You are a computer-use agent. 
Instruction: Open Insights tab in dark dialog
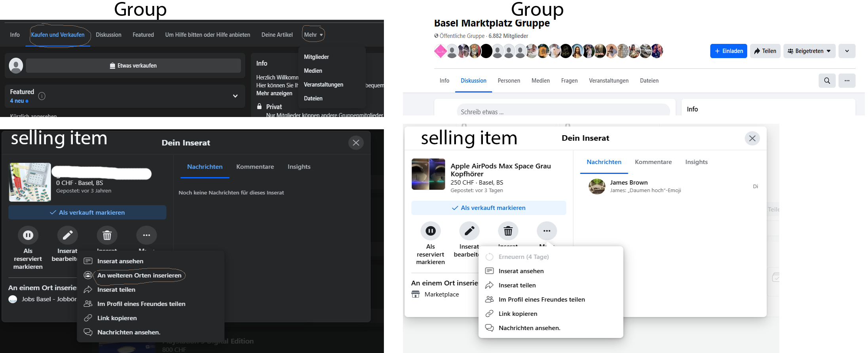coord(299,167)
